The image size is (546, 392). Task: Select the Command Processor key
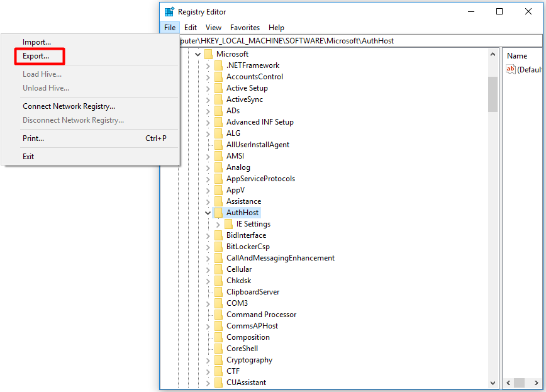tap(261, 315)
